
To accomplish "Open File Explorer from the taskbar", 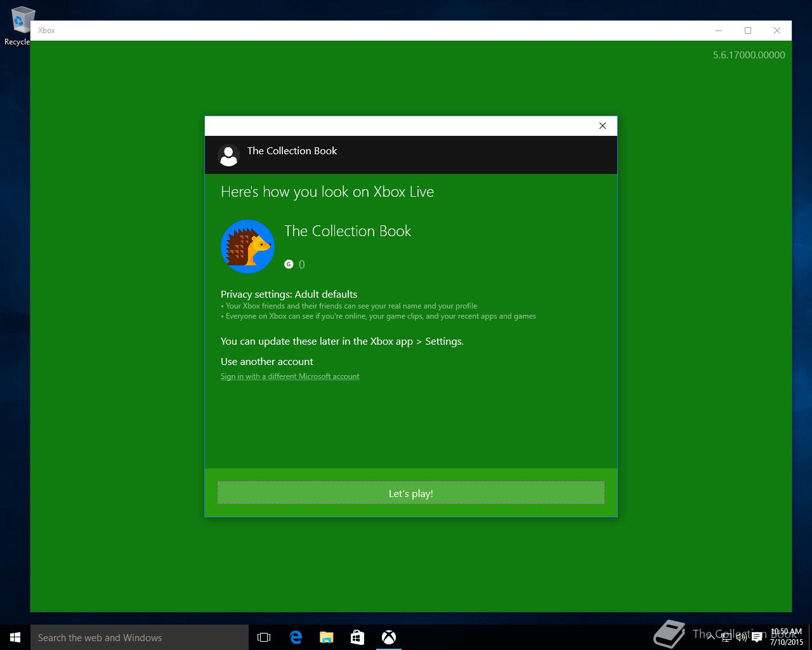I will coord(327,637).
